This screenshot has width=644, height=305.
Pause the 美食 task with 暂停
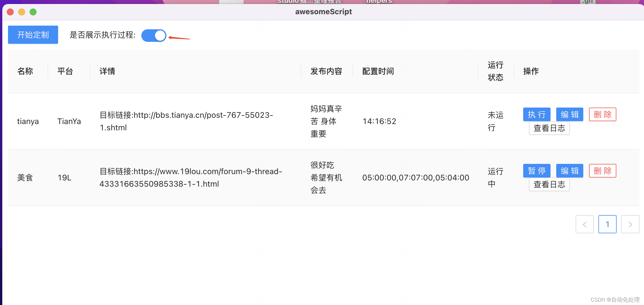tap(537, 171)
